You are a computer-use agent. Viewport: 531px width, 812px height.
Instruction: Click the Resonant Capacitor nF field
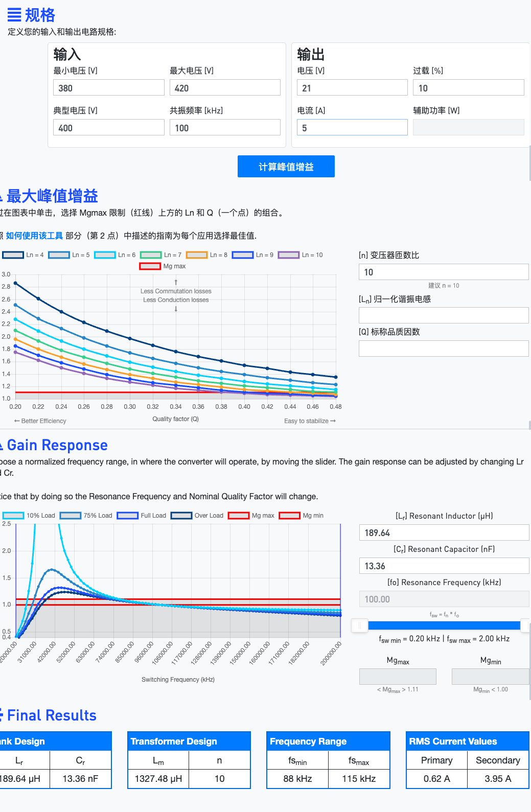click(444, 566)
